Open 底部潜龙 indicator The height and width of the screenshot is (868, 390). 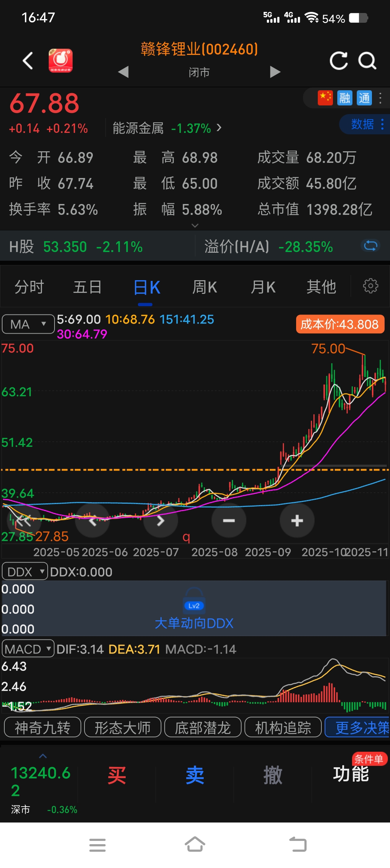click(x=203, y=728)
